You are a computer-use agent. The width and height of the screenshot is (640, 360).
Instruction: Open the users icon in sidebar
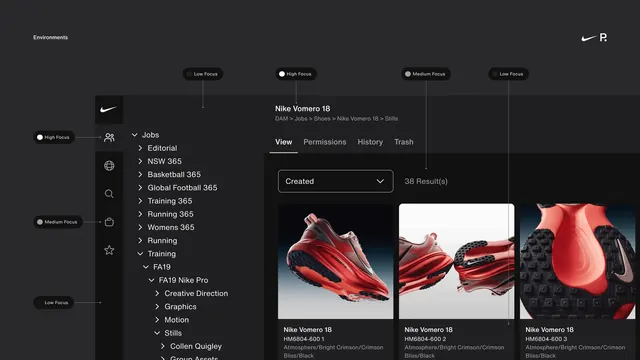point(109,138)
